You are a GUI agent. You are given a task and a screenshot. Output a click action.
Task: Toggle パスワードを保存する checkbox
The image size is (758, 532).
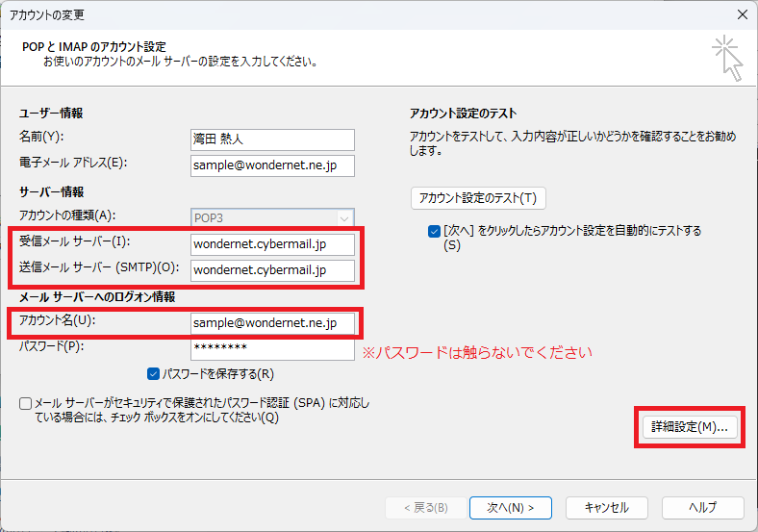pos(153,374)
